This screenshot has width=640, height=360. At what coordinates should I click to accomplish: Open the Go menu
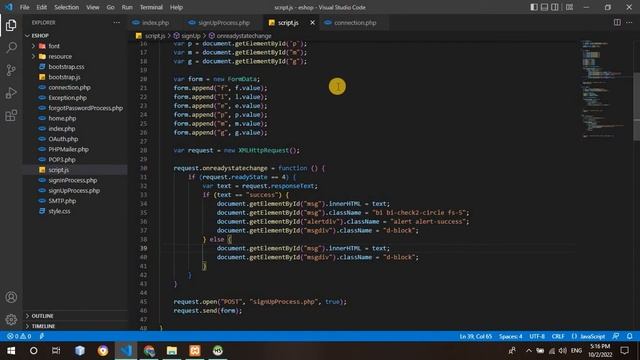pos(111,7)
